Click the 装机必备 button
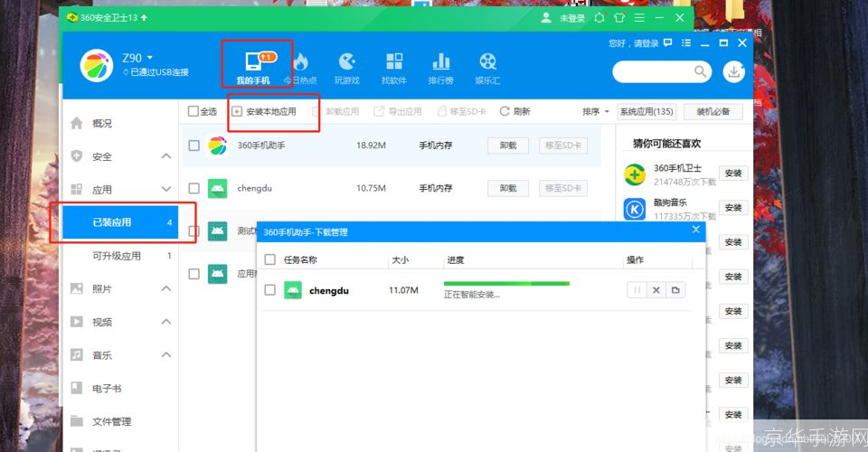Image resolution: width=868 pixels, height=452 pixels. 713,112
